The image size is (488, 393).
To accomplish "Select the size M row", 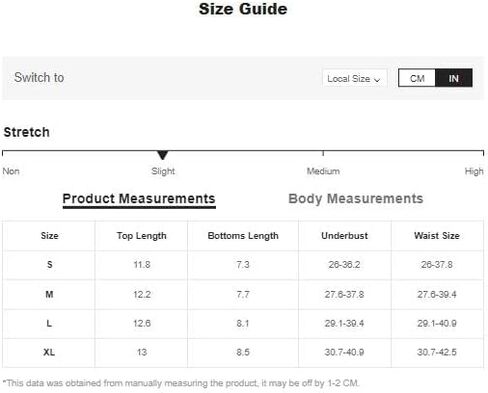I will tap(243, 294).
